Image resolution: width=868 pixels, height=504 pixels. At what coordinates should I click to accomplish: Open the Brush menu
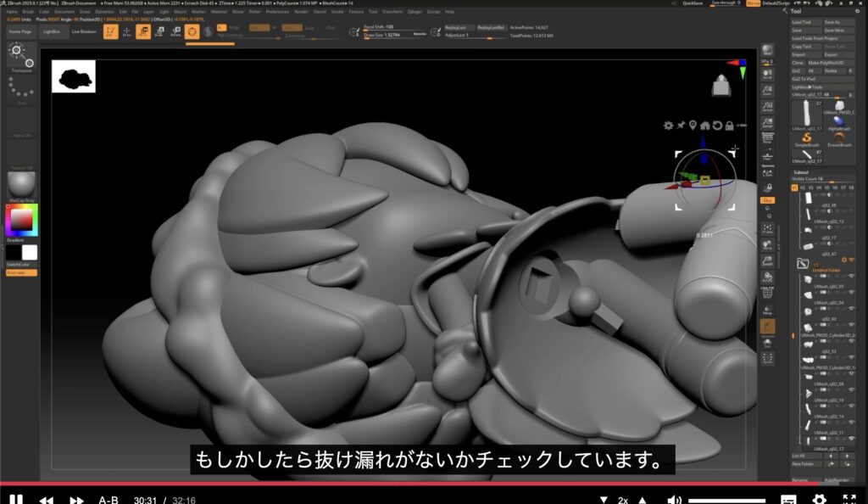pyautogui.click(x=28, y=11)
